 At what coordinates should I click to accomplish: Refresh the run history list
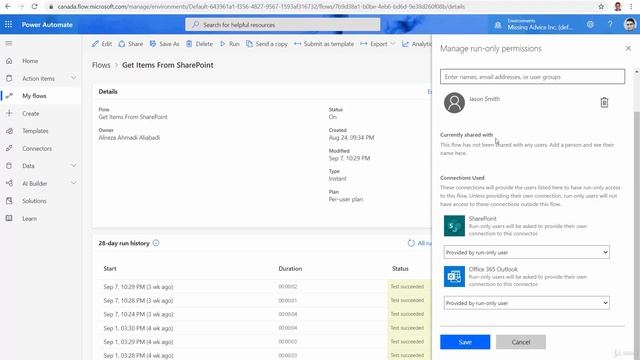tap(411, 243)
